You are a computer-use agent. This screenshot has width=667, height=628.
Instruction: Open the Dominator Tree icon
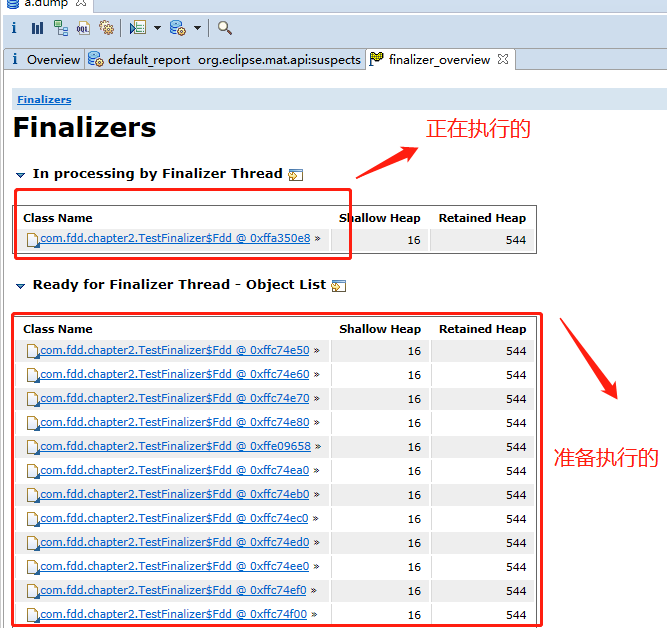pos(61,28)
